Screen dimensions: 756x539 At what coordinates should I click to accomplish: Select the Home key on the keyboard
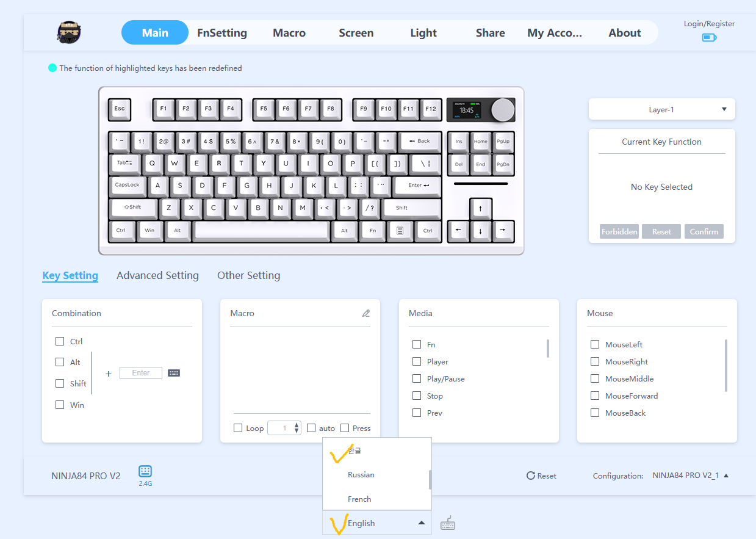[x=481, y=142]
